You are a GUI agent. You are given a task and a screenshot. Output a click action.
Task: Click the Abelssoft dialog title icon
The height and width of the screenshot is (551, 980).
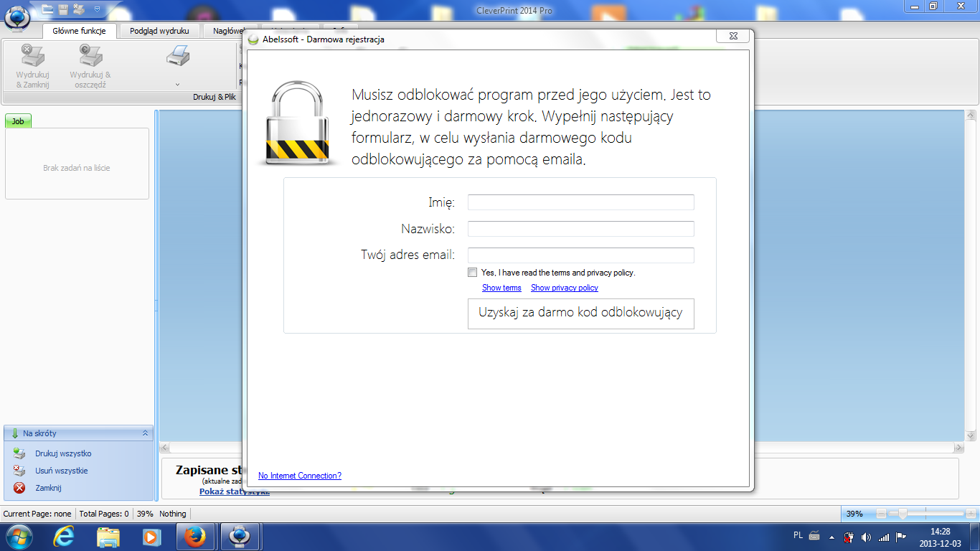253,39
